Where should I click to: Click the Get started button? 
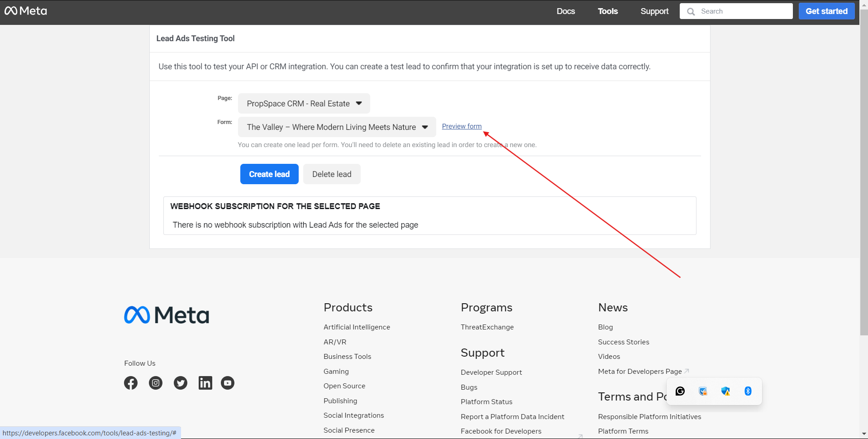[827, 11]
